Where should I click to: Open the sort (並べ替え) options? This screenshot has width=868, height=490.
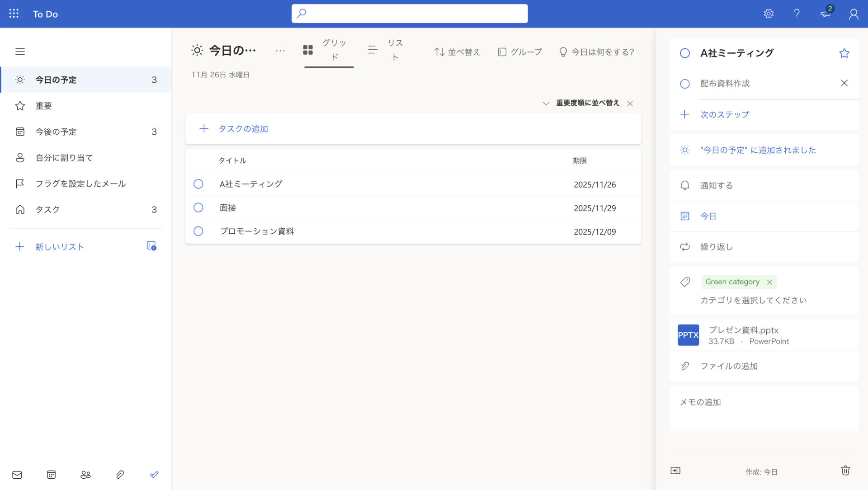(x=457, y=52)
